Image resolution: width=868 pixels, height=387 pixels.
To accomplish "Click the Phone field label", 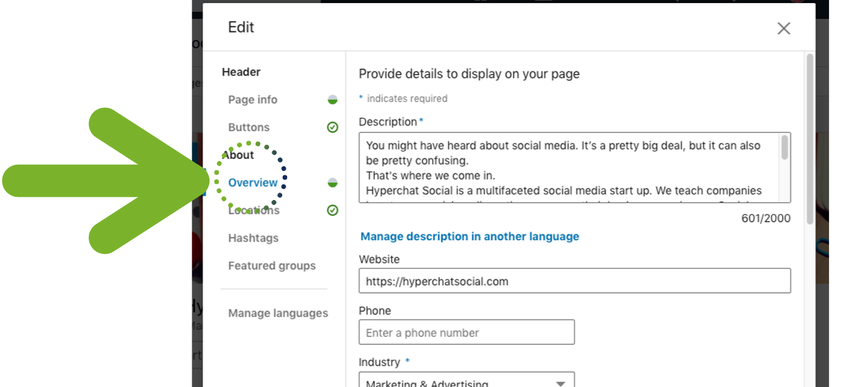I will [x=375, y=311].
